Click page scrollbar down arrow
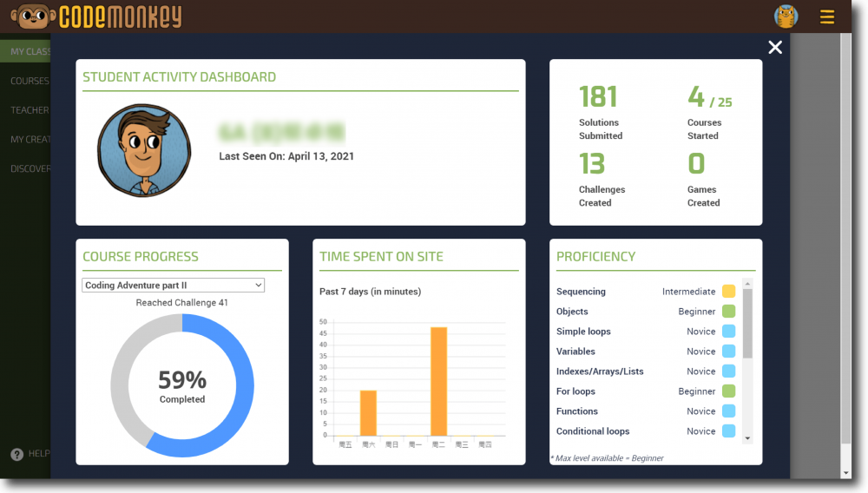This screenshot has width=868, height=493. 845,473
